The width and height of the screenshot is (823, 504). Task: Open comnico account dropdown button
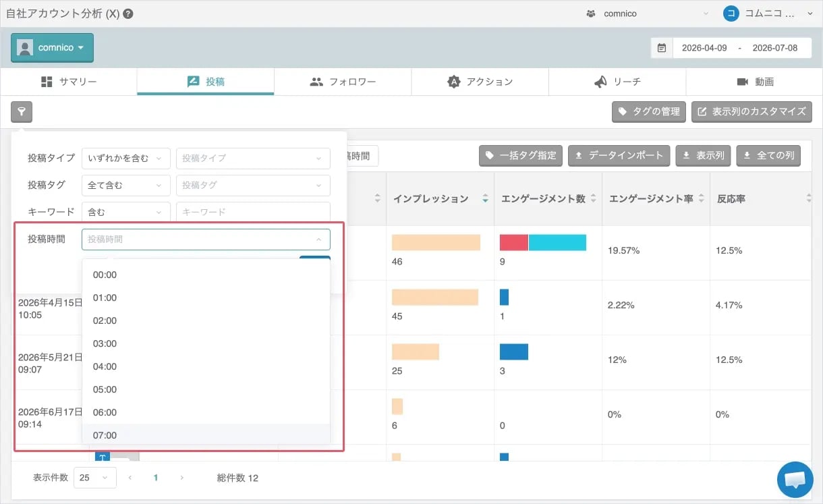point(52,48)
